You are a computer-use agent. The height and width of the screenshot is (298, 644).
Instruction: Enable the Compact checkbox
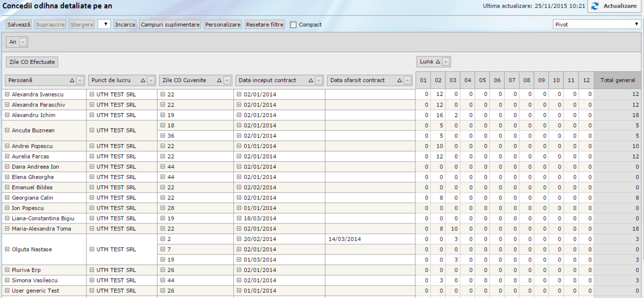(293, 25)
